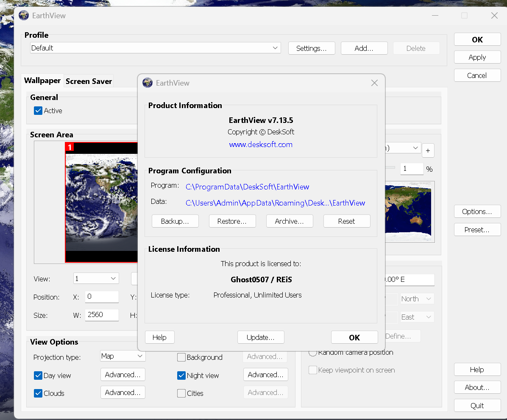Viewport: 507px width, 420px height.
Task: Select the Random camera position radio button
Action: click(x=313, y=353)
